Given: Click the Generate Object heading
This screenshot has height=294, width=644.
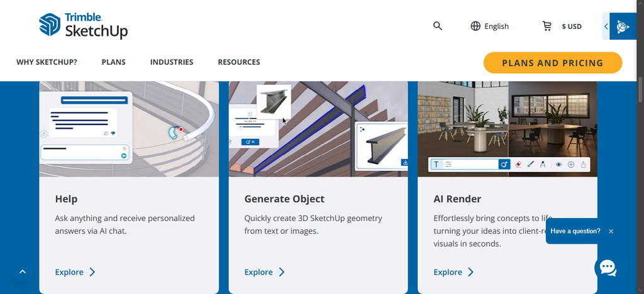Looking at the screenshot, I should coord(284,199).
